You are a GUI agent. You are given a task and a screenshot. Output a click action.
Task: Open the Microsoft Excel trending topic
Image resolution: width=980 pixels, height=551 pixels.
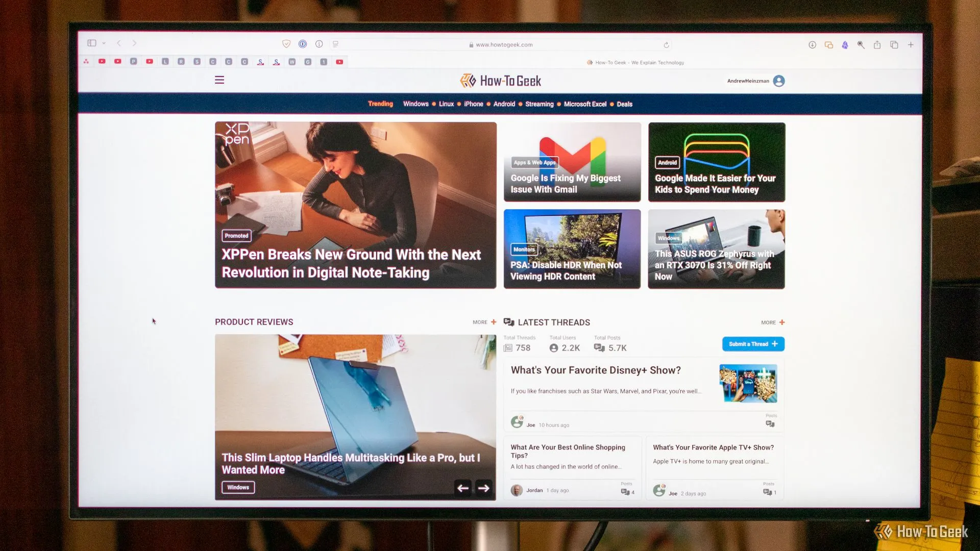pos(585,104)
